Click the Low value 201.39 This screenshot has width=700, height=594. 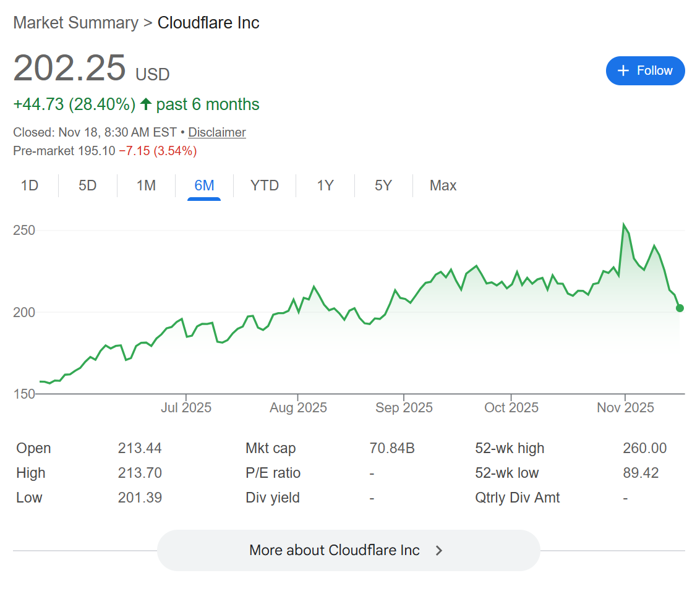pyautogui.click(x=140, y=498)
